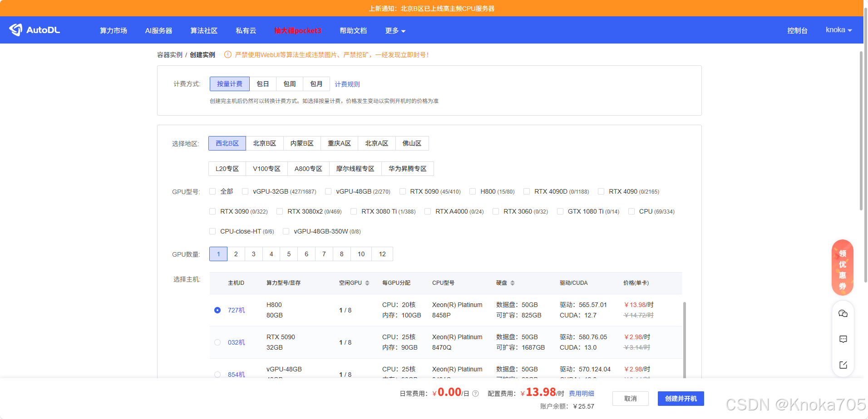Check the RTX 5090 checkbox
Image resolution: width=868 pixels, height=419 pixels.
403,191
